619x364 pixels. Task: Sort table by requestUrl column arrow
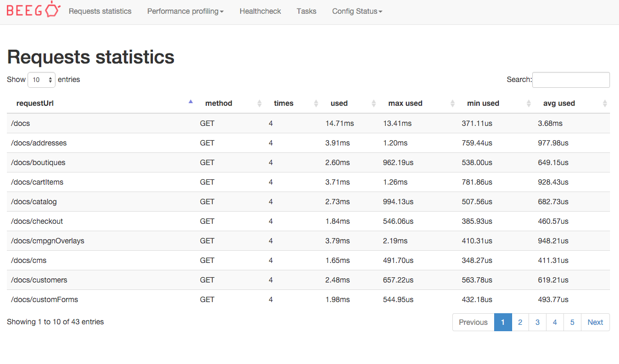tap(190, 103)
